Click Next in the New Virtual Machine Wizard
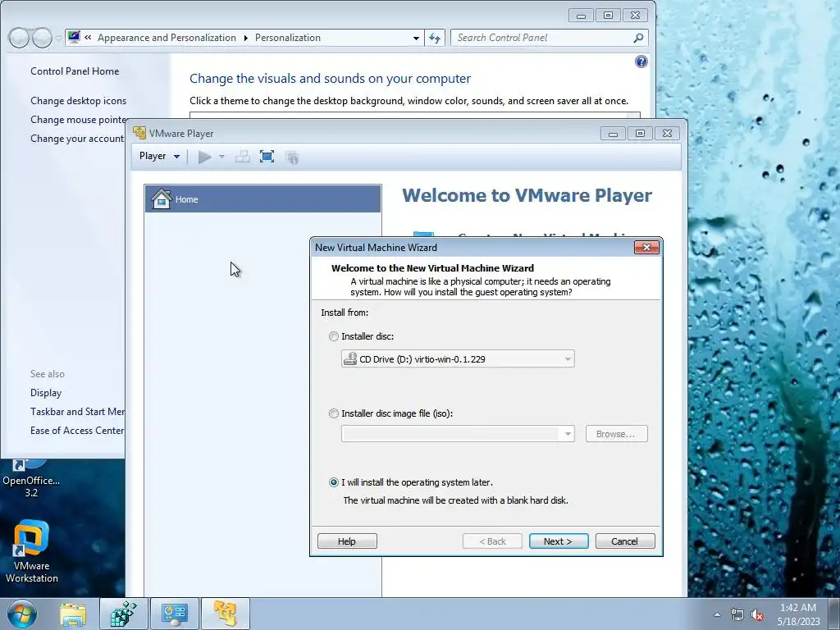 tap(559, 541)
